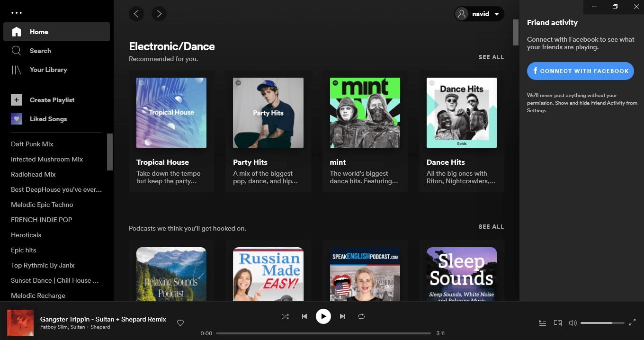This screenshot has width=644, height=340.
Task: Open the Heroticals playlist
Action: click(x=26, y=235)
